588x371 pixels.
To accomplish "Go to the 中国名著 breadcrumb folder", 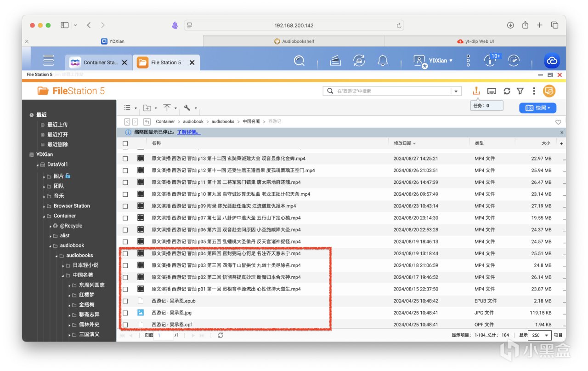I will [251, 122].
